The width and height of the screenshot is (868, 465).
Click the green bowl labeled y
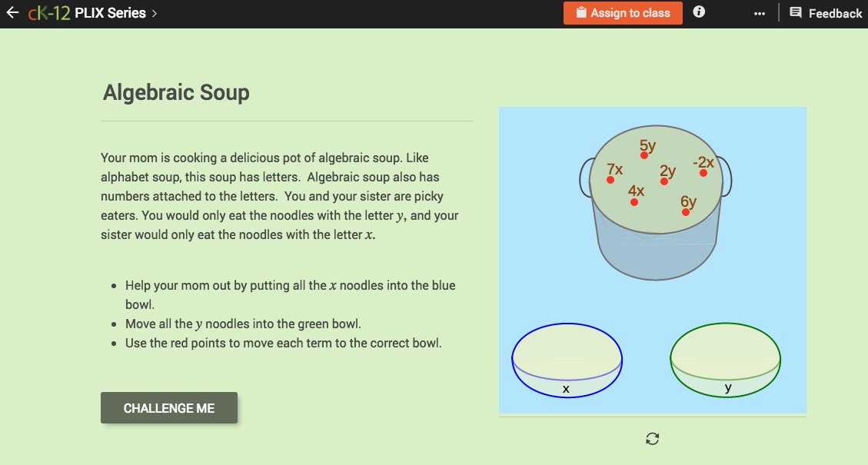(724, 360)
